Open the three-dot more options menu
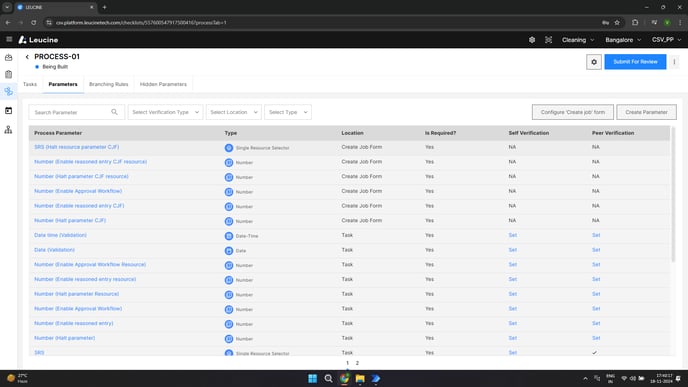Viewport: 688px width, 387px height. click(674, 62)
